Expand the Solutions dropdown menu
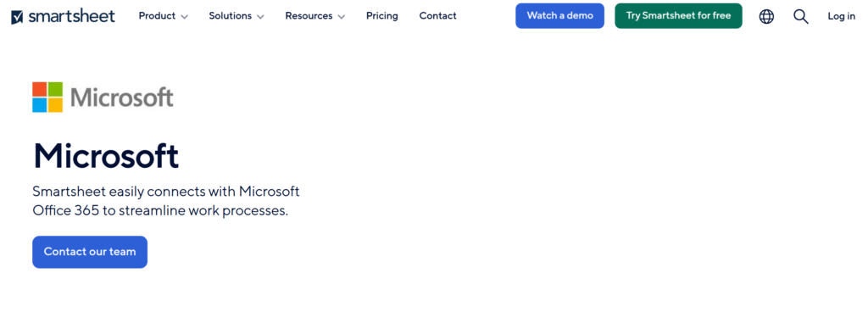Viewport: 868px width, 312px height. [236, 16]
